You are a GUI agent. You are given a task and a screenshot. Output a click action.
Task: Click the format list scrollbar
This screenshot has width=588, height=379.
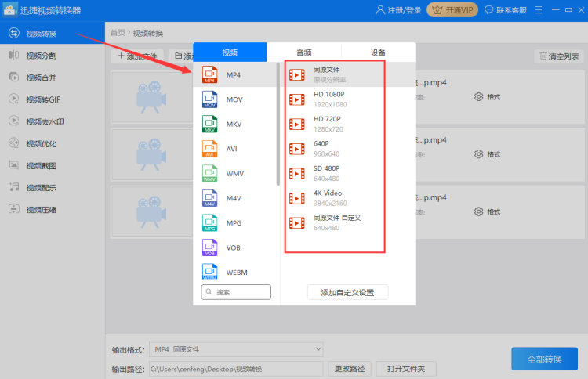pos(278,124)
